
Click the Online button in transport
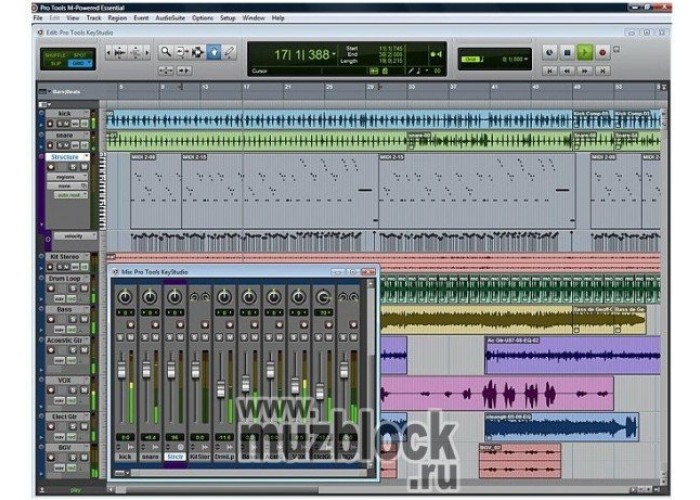point(550,53)
